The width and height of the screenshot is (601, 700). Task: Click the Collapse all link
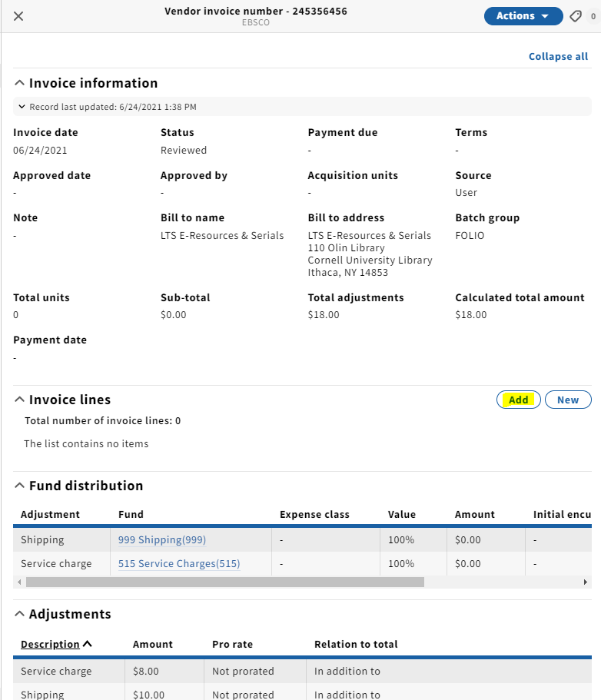(x=558, y=56)
